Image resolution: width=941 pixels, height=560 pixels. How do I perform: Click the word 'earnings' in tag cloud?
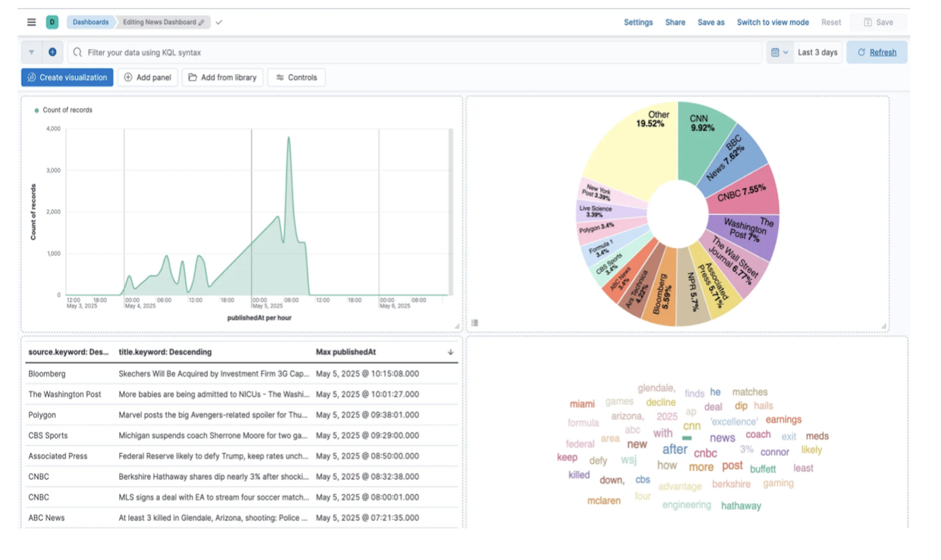coord(783,420)
